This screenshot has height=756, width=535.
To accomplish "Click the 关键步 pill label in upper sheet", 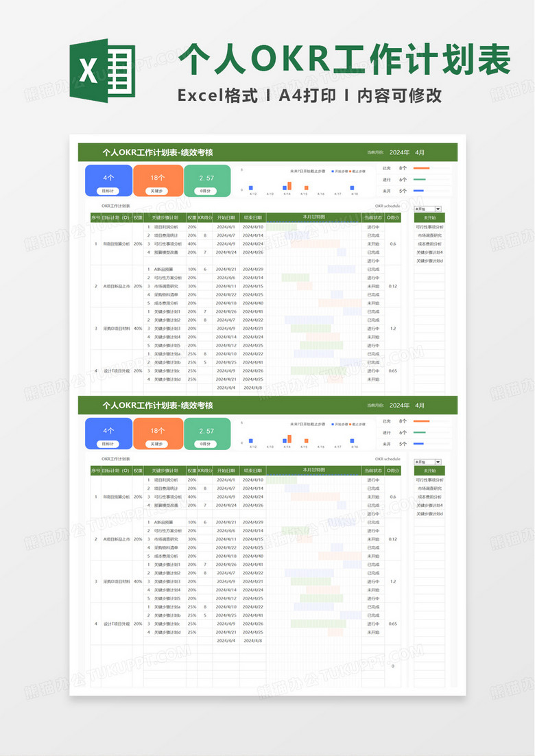I will click(x=158, y=191).
